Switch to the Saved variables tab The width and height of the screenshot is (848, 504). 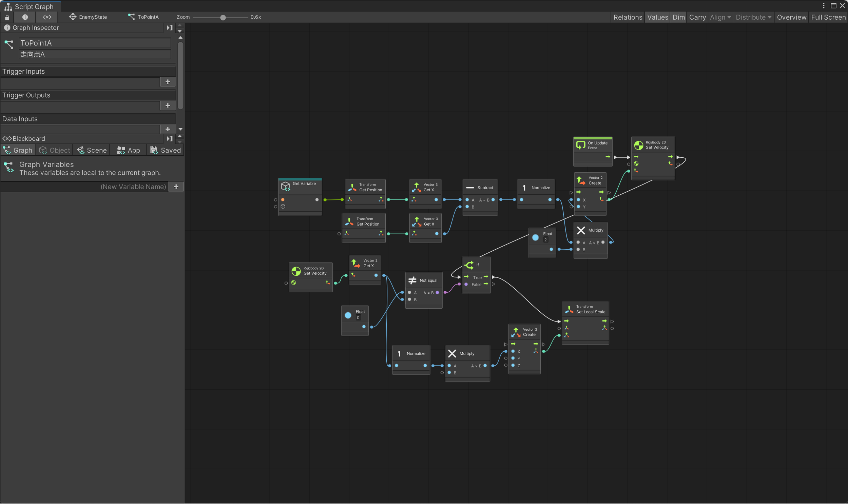[x=166, y=150]
